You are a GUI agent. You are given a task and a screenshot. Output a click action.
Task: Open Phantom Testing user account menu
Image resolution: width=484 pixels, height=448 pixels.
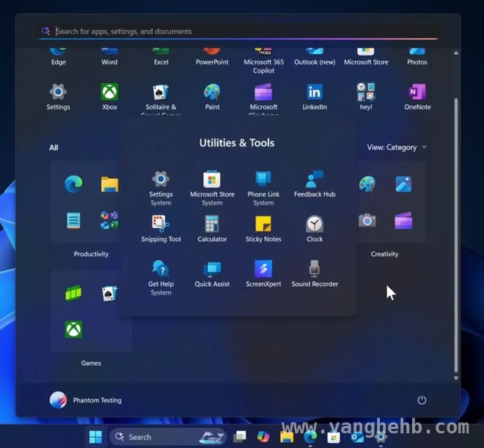pyautogui.click(x=86, y=400)
